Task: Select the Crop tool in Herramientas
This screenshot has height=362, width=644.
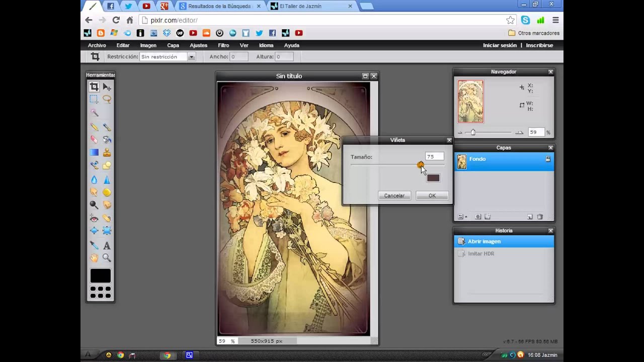Action: (x=94, y=87)
